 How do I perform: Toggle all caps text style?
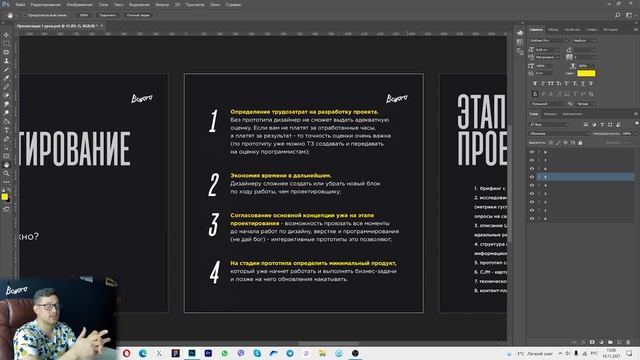551,83
